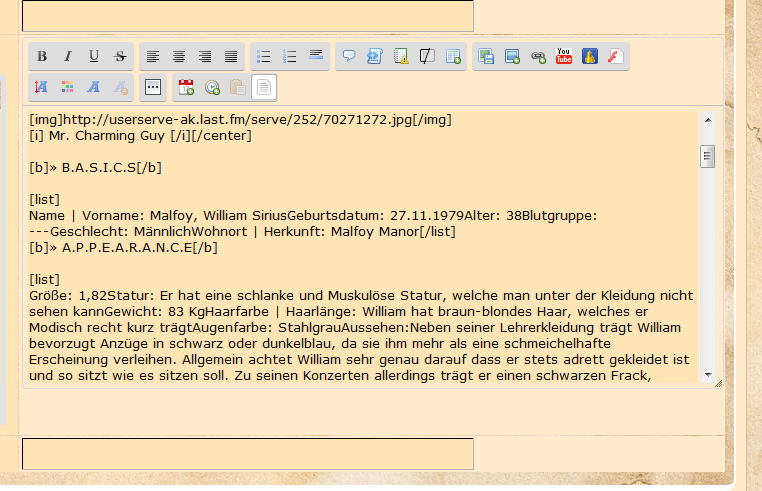Click the first '[list]' tag line
Image resolution: width=762 pixels, height=491 pixels.
(x=44, y=200)
